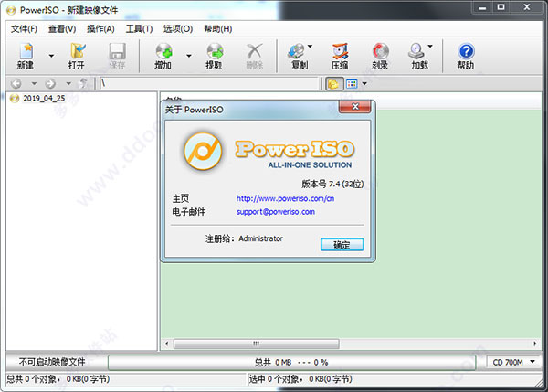Viewport: 548px width, 392px height.
Task: Click the scrollbar right arrow
Action: [535, 344]
